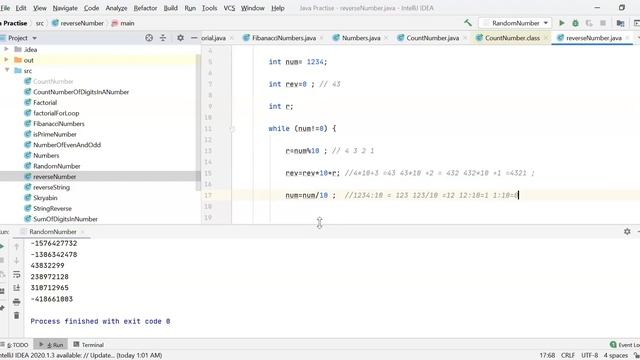
Task: Open Factorial class in project tree
Action: point(45,102)
